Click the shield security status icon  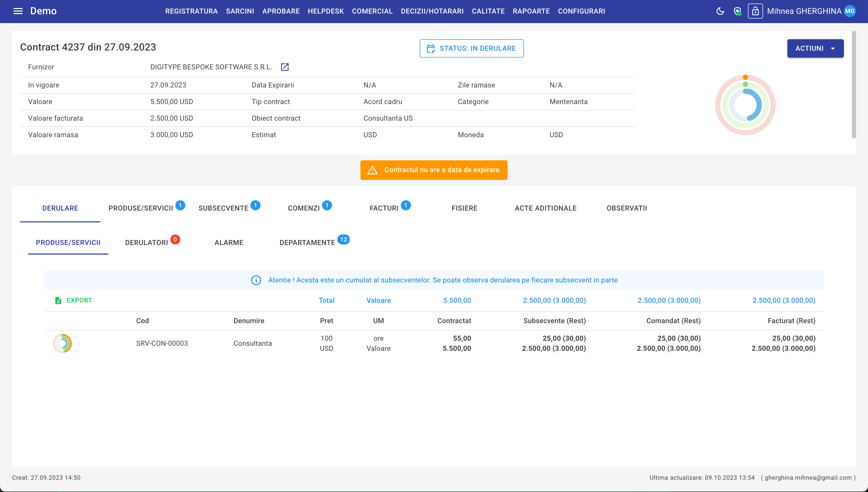click(738, 11)
